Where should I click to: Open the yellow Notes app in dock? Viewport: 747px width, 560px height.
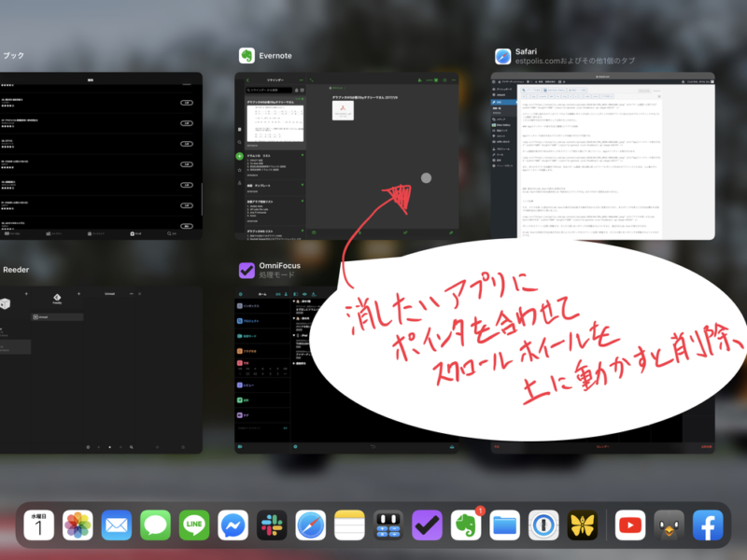click(x=349, y=525)
